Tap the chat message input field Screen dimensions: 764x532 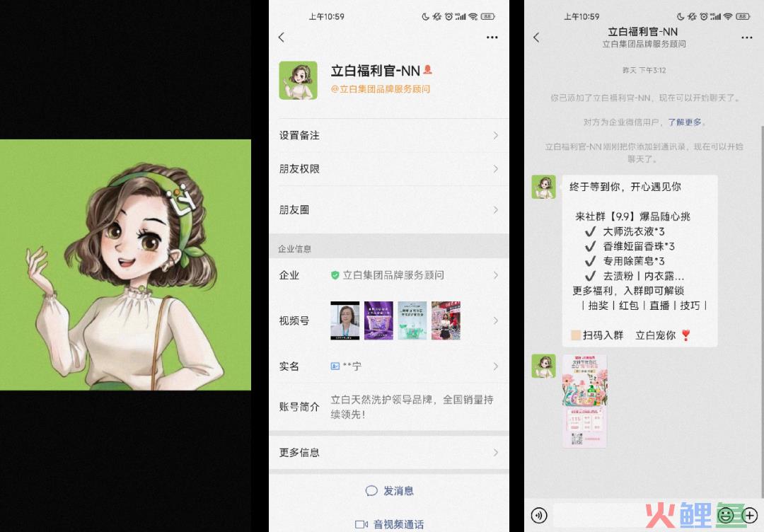tap(632, 515)
